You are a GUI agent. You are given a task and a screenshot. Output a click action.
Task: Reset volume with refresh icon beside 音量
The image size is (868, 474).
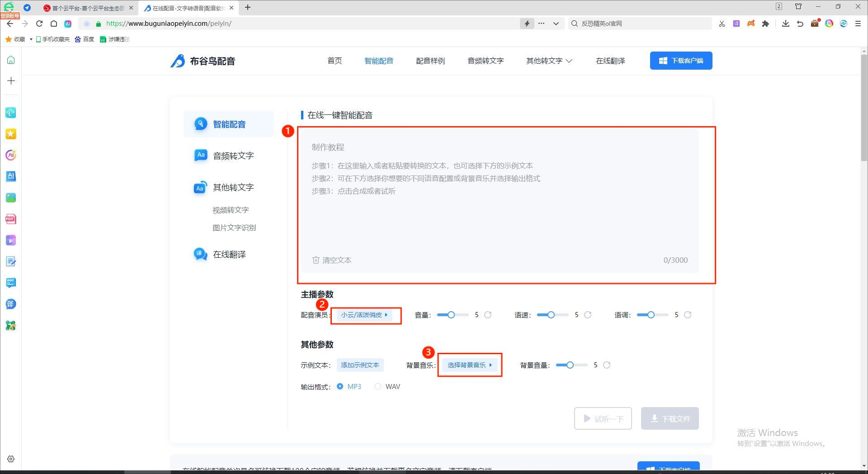click(x=488, y=315)
